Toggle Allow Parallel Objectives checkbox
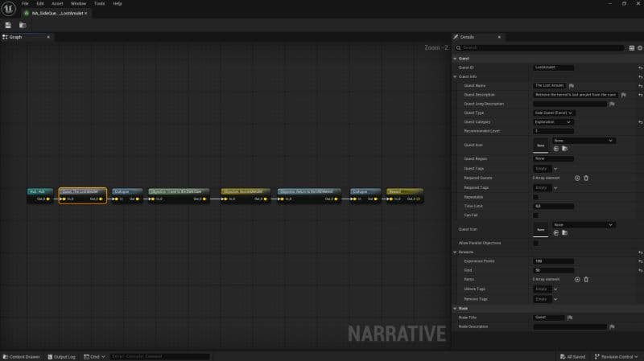 tap(535, 244)
